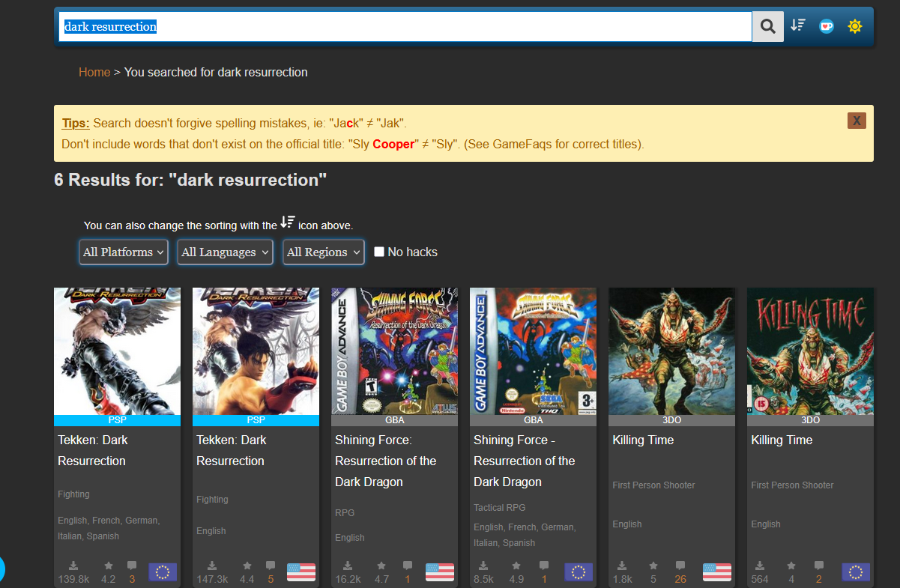Click star rating icon above 4.4
Viewport: 900px width, 588px height.
click(247, 566)
